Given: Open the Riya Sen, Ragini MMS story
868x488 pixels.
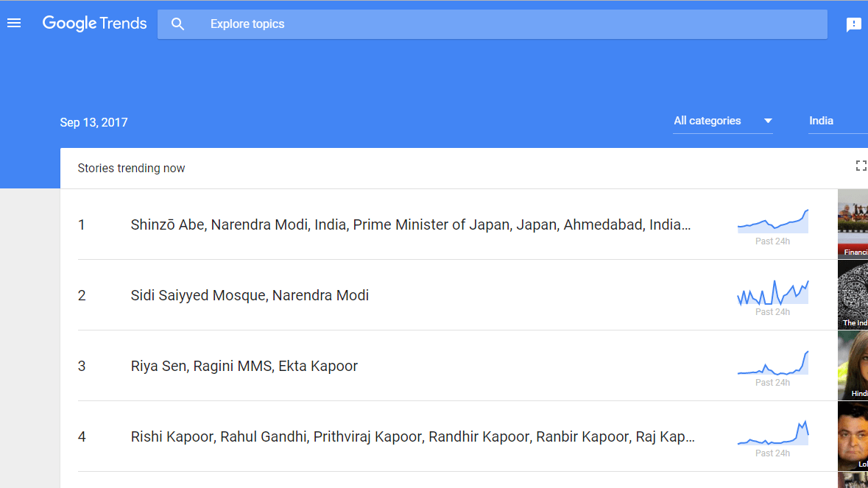Looking at the screenshot, I should [244, 366].
